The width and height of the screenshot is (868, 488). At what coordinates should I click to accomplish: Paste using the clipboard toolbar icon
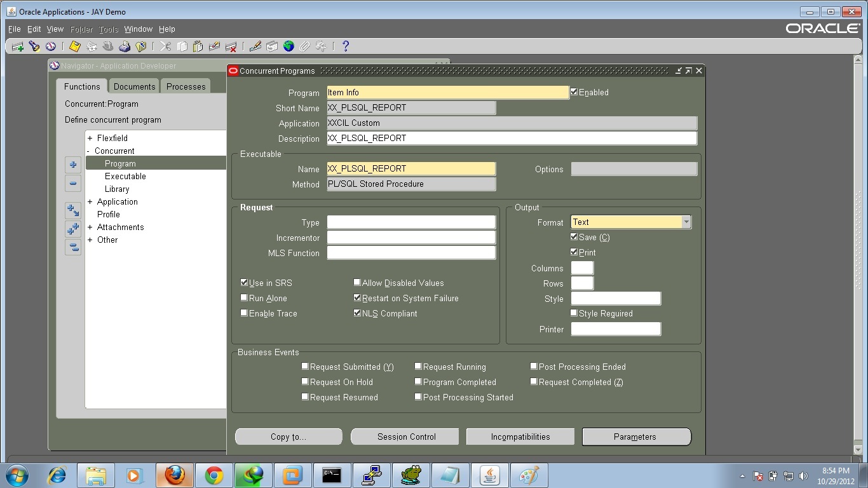[x=198, y=46]
